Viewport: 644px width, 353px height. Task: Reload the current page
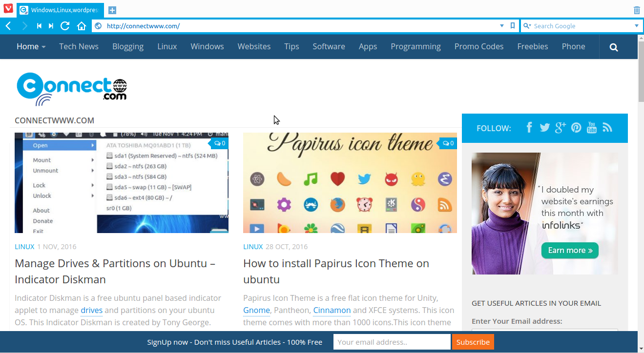click(x=65, y=26)
